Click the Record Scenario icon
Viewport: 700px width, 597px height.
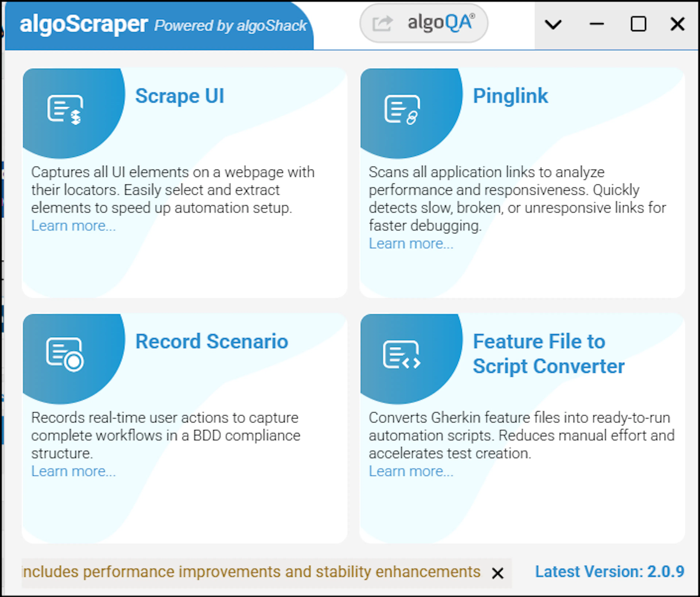[65, 354]
